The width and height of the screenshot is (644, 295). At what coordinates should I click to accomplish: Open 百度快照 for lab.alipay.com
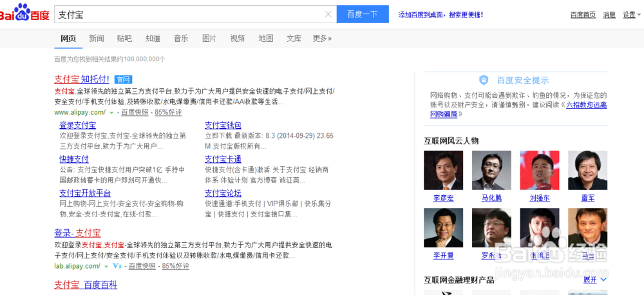[142, 266]
